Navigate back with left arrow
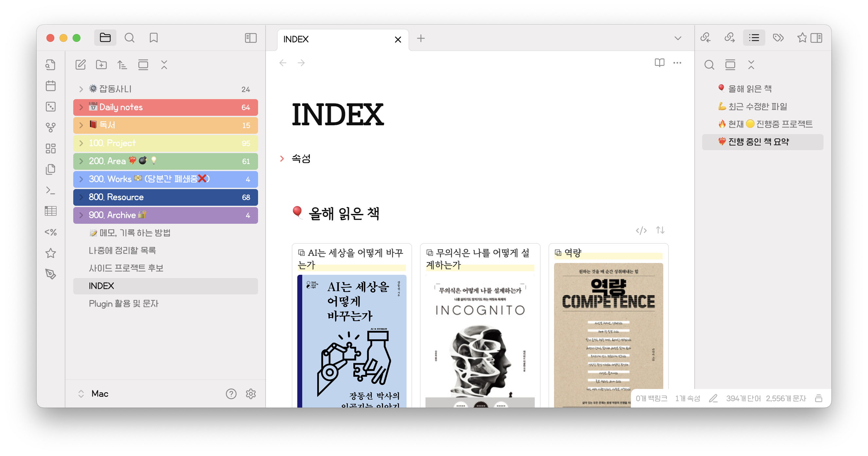Image resolution: width=868 pixels, height=456 pixels. (283, 63)
